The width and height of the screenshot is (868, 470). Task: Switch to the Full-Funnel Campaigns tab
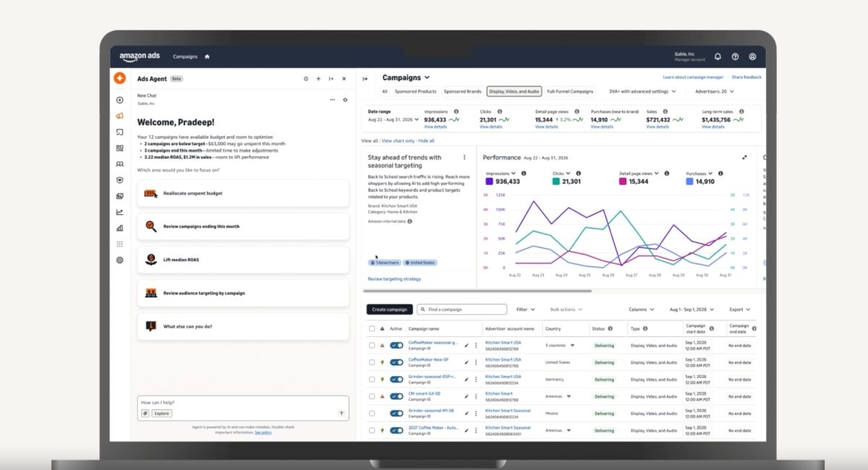tap(570, 92)
